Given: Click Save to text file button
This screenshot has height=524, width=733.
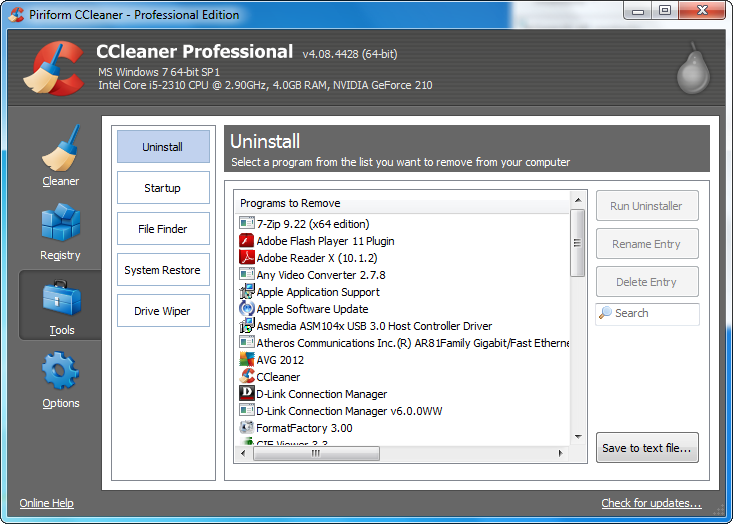Looking at the screenshot, I should [647, 448].
